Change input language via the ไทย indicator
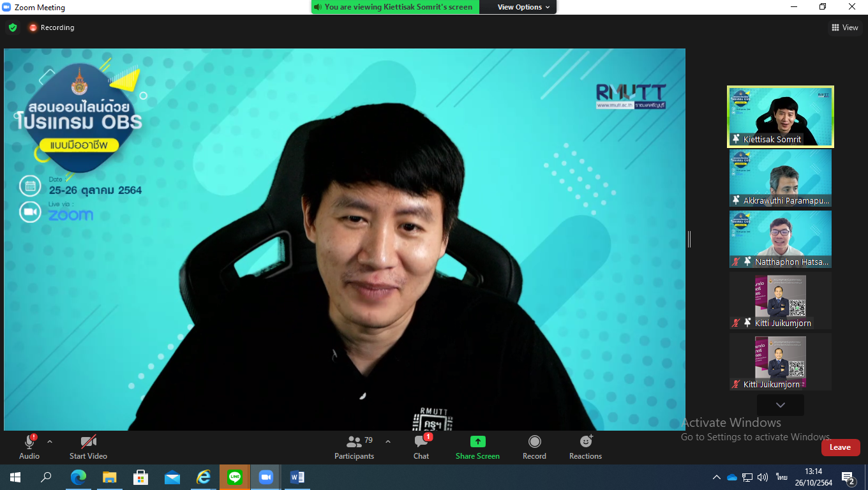 pyautogui.click(x=781, y=477)
